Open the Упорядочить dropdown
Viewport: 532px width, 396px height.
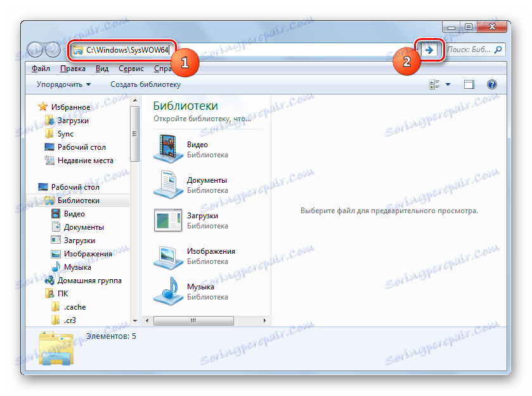click(x=63, y=84)
